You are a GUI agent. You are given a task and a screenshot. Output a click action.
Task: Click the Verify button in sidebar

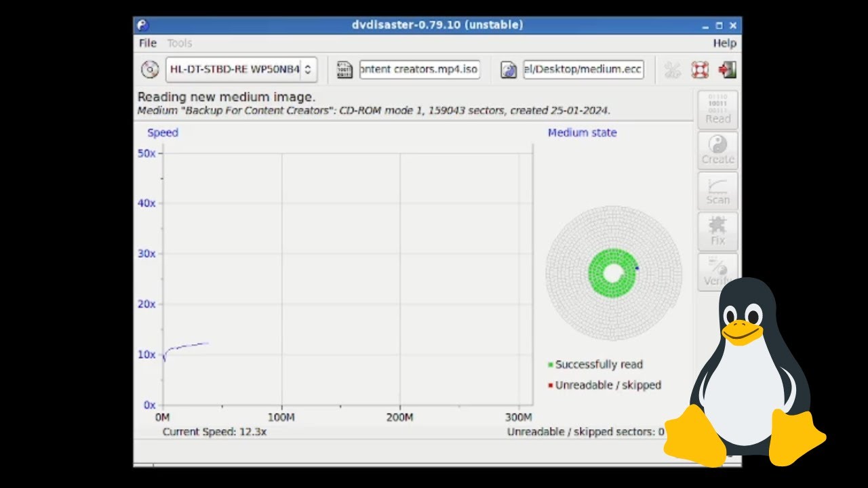[718, 272]
